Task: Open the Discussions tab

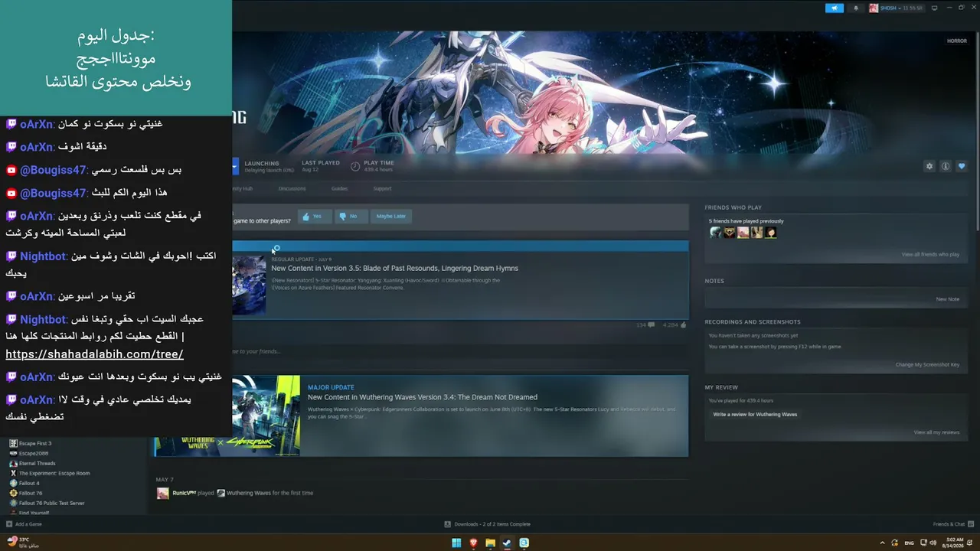Action: pos(292,188)
